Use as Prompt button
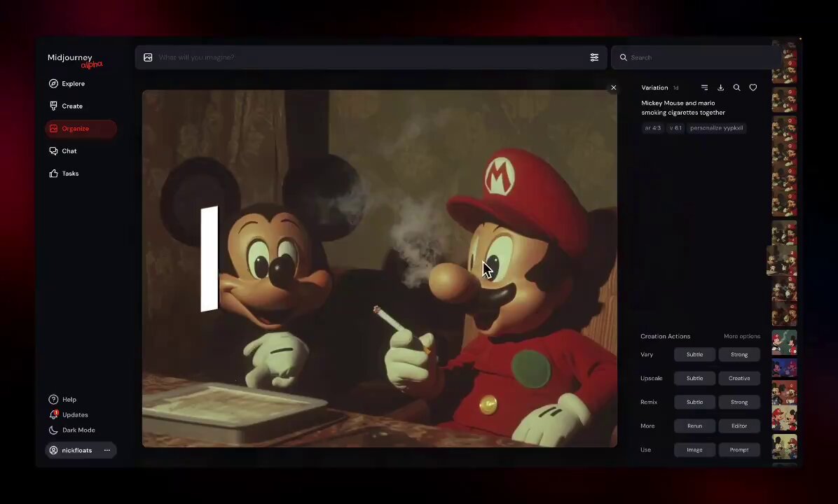This screenshot has height=504, width=838. [739, 449]
